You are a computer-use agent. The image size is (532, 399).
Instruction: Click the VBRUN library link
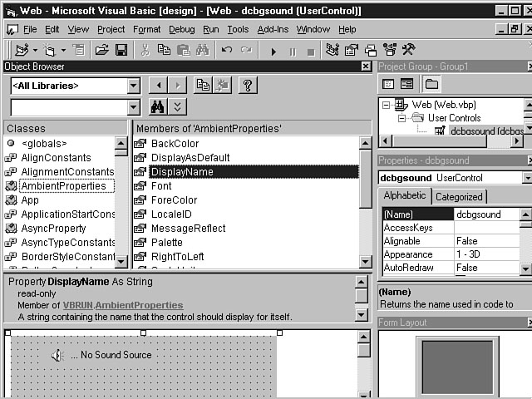pos(76,306)
